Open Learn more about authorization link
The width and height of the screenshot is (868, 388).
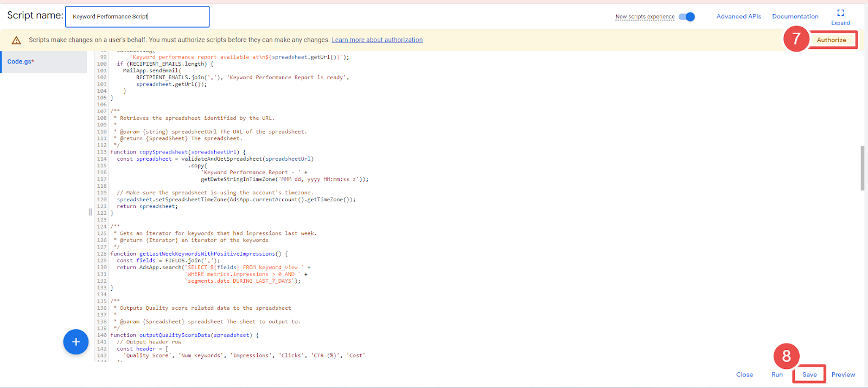coord(377,40)
